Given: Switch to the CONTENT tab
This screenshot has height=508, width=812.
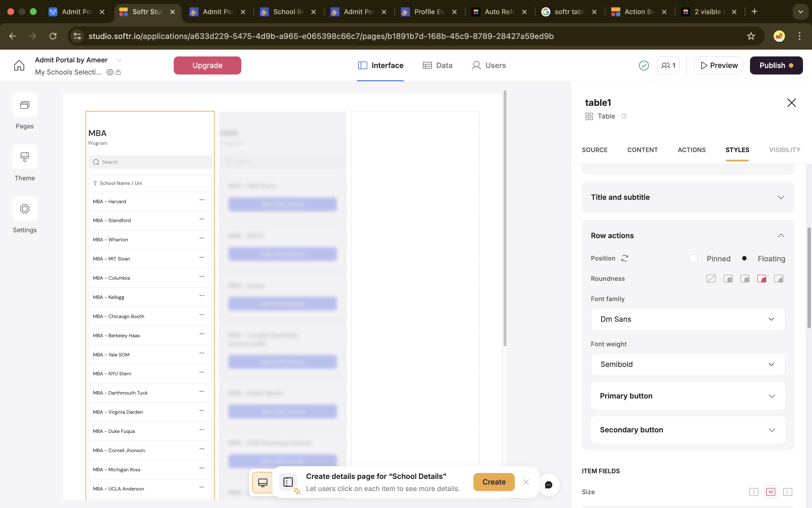Looking at the screenshot, I should (642, 150).
